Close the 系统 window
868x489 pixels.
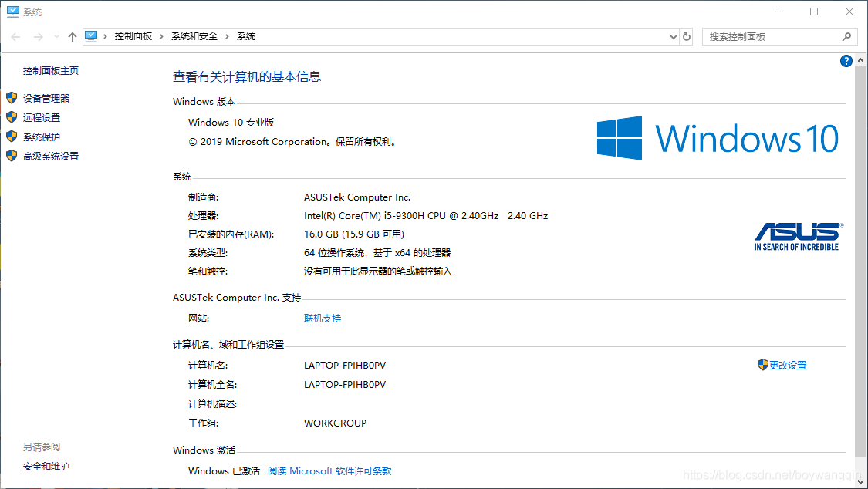tap(849, 12)
